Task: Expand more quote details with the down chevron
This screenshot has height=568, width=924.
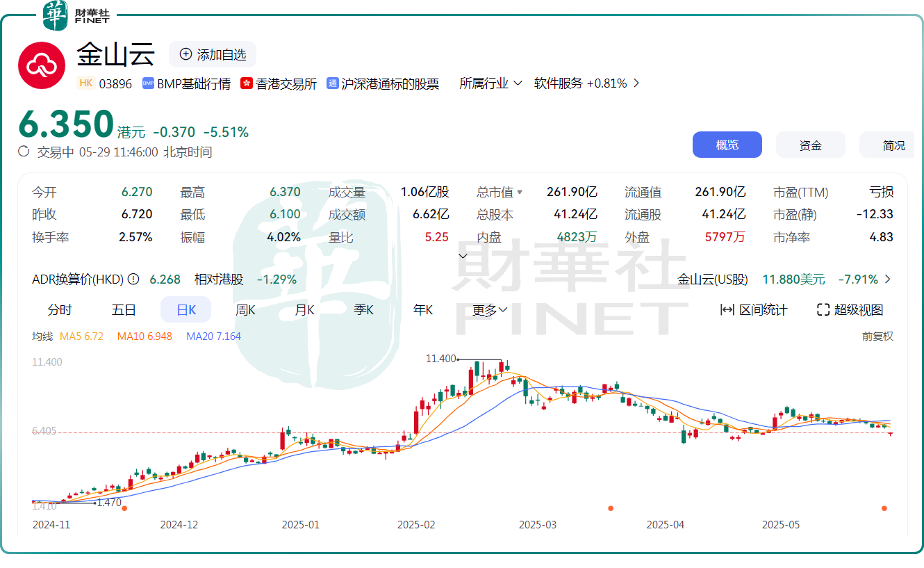Action: tap(463, 255)
